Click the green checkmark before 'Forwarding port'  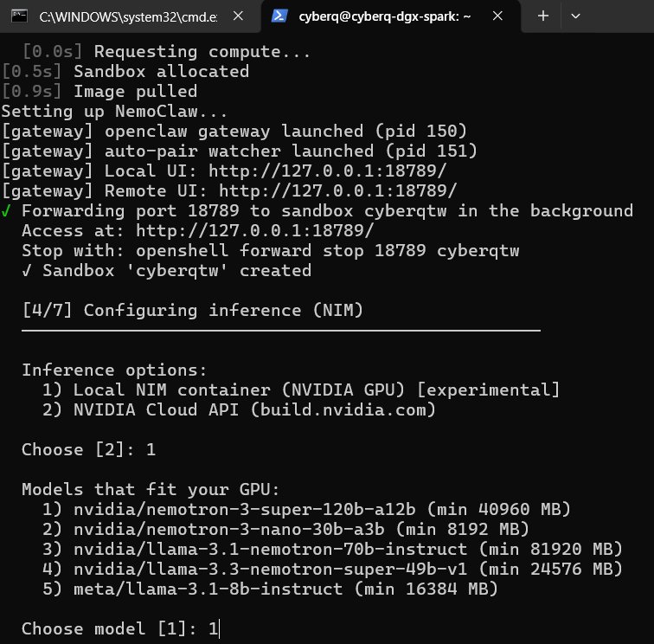(x=7, y=210)
